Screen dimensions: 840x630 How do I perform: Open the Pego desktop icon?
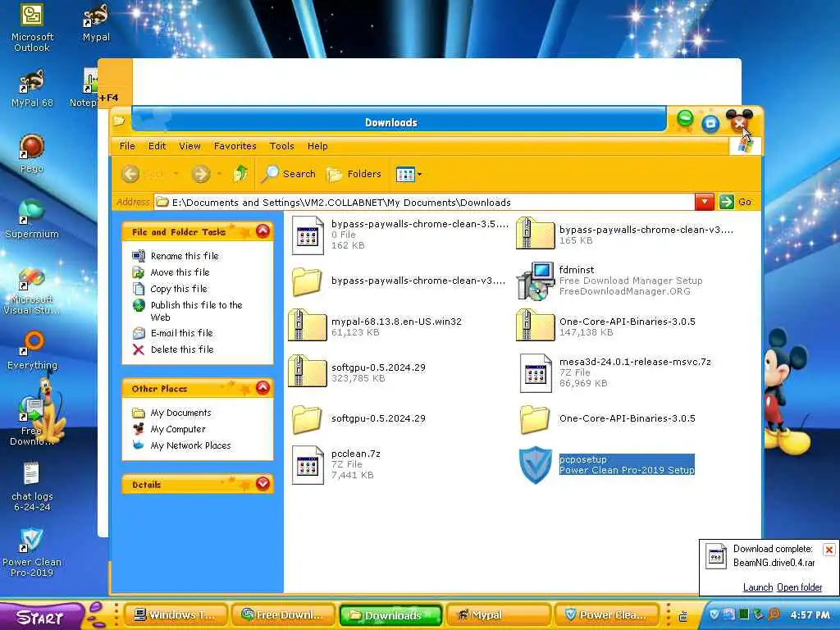coord(32,153)
